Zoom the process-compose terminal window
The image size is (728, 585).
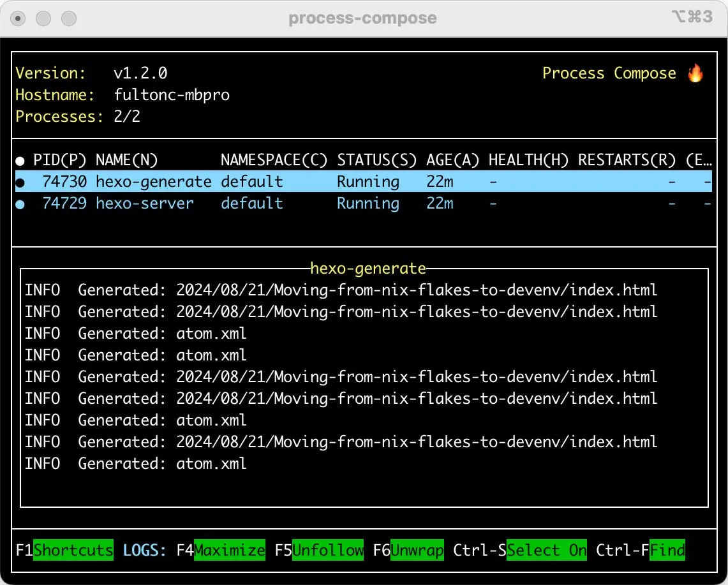click(x=69, y=19)
